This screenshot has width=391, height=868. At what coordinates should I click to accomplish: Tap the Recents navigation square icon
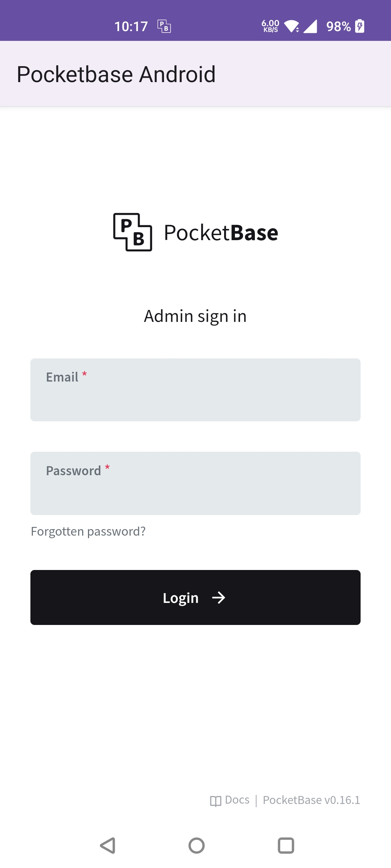point(286,845)
